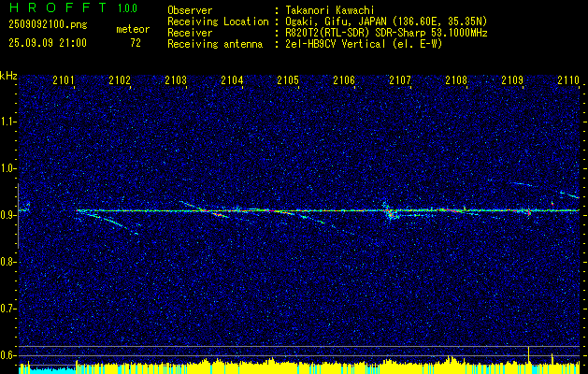Click the Observer field label
588x374 pixels.
pyautogui.click(x=190, y=10)
